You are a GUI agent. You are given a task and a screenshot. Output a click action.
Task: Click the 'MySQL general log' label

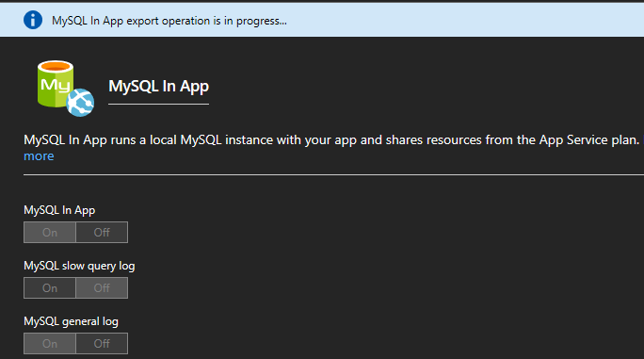click(71, 321)
